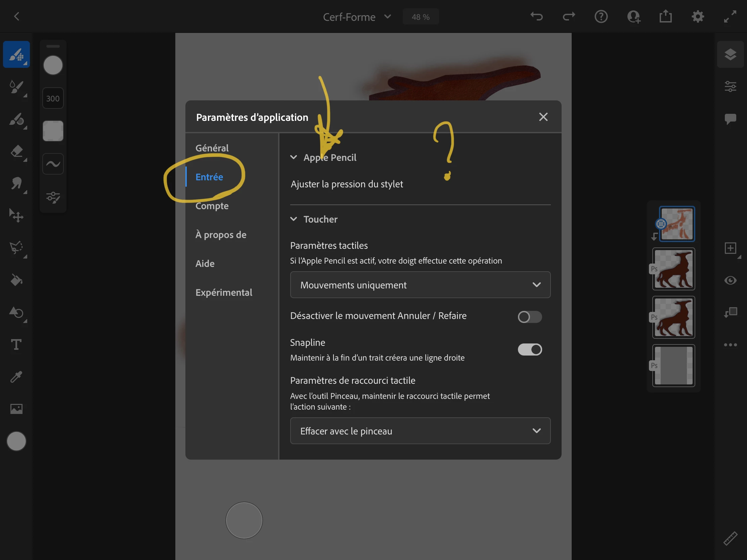Image resolution: width=747 pixels, height=560 pixels.
Task: Select the top deer sketch layer thumbnail
Action: point(677,224)
